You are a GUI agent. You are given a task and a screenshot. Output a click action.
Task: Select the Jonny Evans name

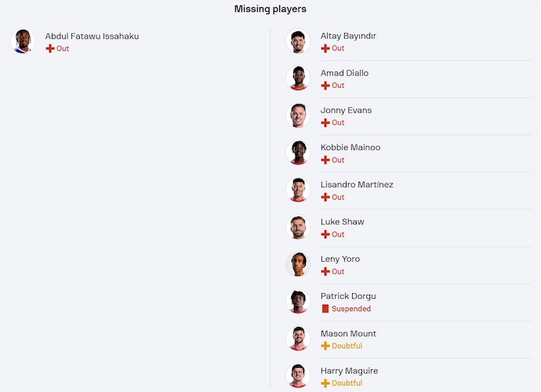(346, 111)
